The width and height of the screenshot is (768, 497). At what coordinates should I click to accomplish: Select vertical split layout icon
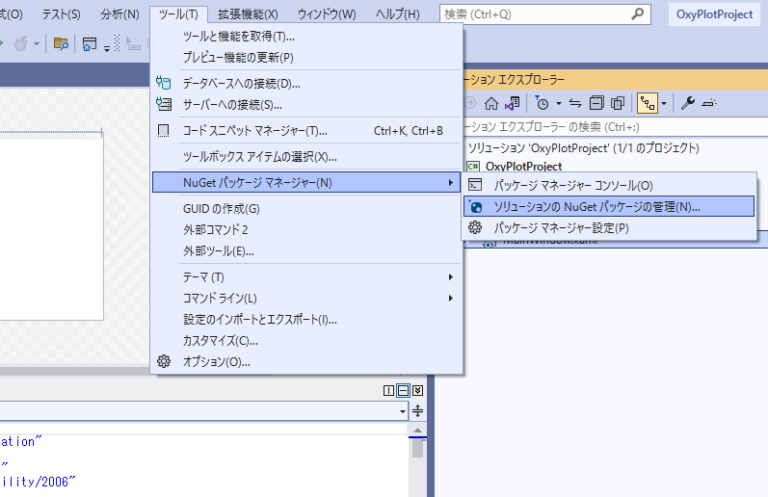[388, 390]
